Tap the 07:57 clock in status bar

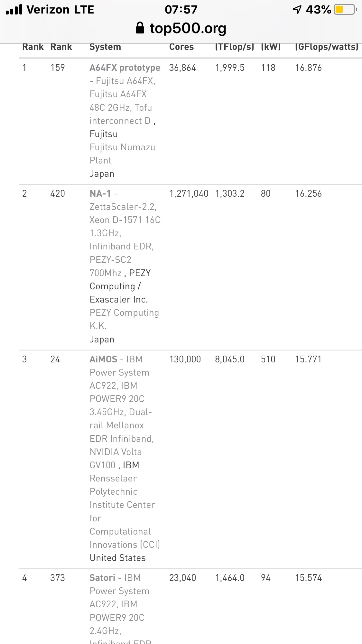coord(181,10)
